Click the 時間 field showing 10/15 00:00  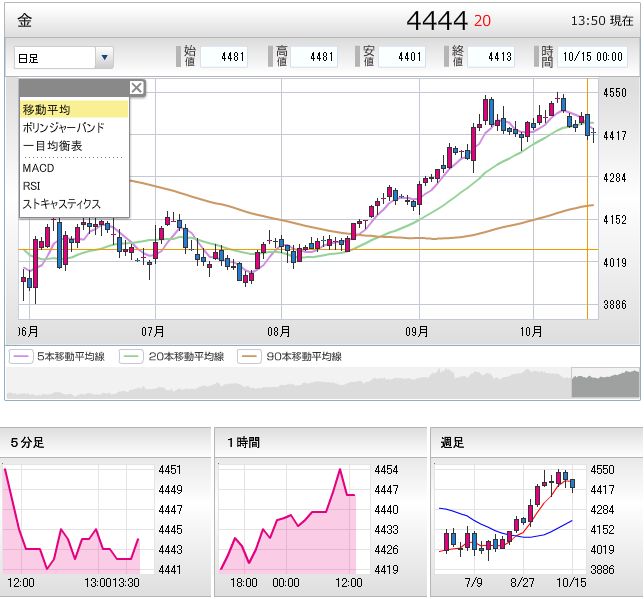pos(597,57)
